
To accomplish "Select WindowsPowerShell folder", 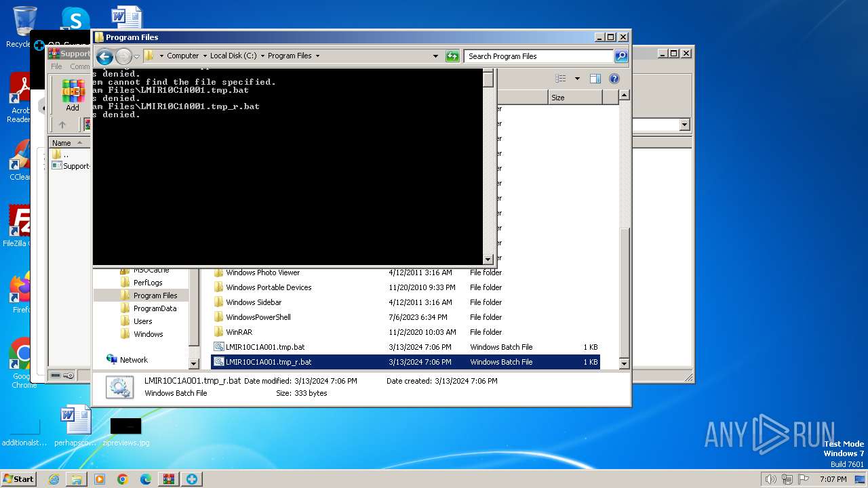I will 406,317.
